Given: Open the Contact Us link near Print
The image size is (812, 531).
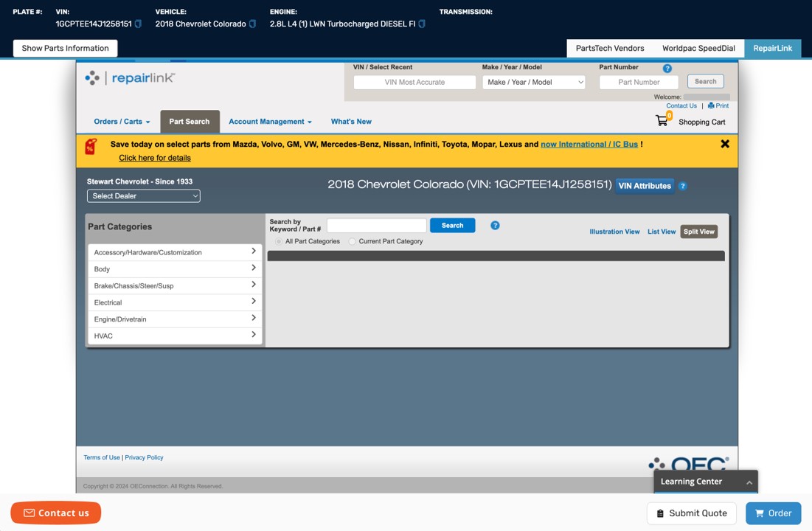Looking at the screenshot, I should (x=681, y=105).
